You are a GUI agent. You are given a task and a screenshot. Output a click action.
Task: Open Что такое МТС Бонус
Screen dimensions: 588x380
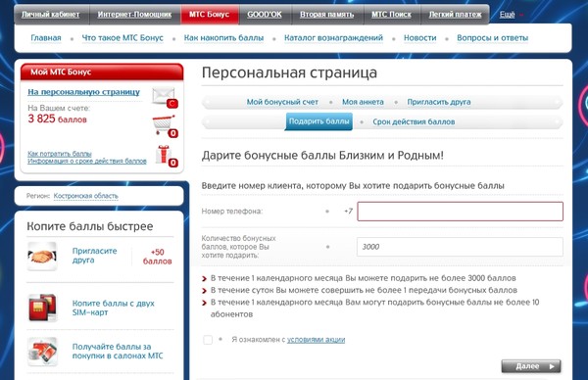coord(122,38)
